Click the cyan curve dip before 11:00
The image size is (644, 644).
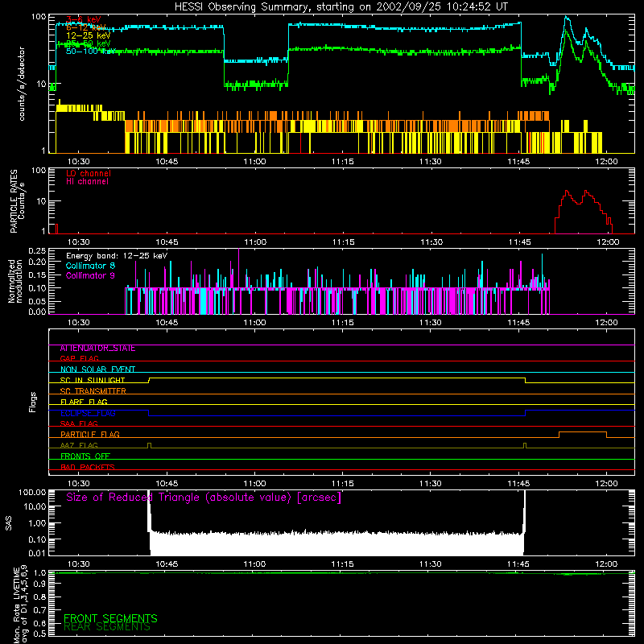[x=255, y=61]
